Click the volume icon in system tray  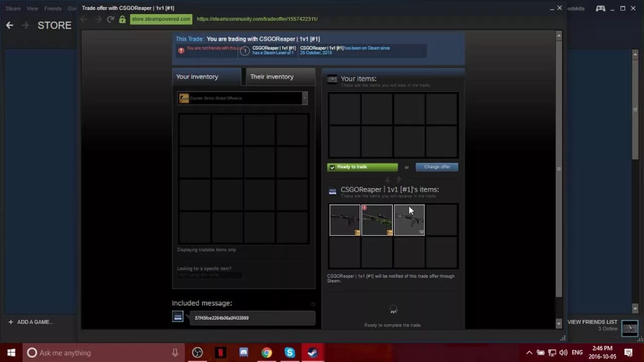[563, 352]
